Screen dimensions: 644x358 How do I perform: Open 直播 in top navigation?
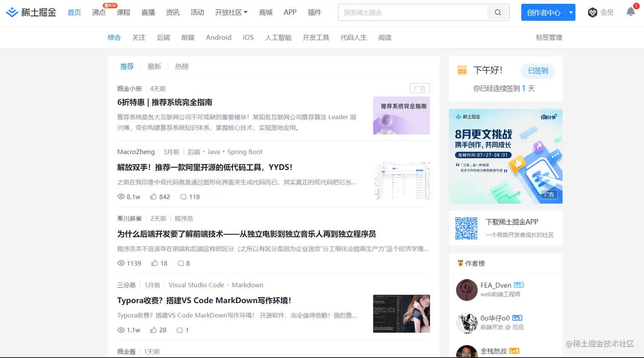coord(148,12)
